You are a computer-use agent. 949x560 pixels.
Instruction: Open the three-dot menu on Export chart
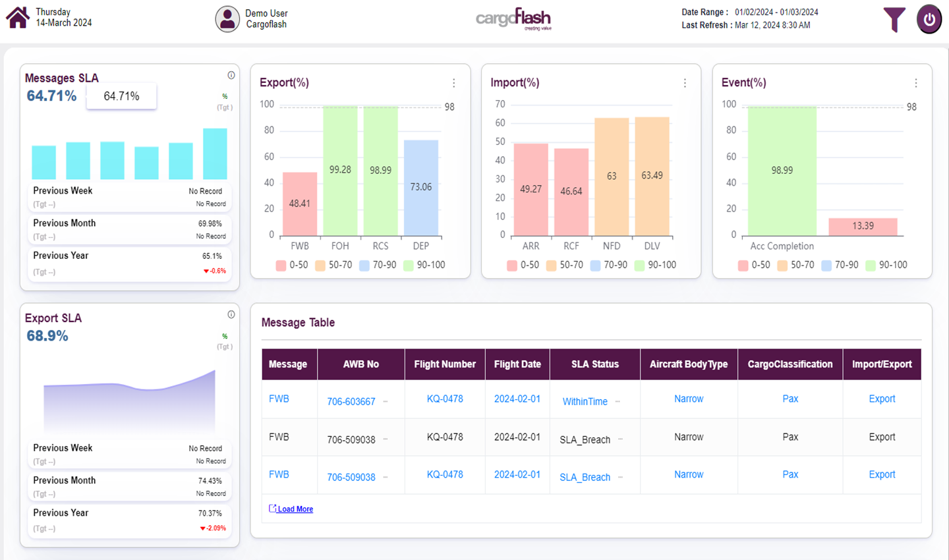453,83
